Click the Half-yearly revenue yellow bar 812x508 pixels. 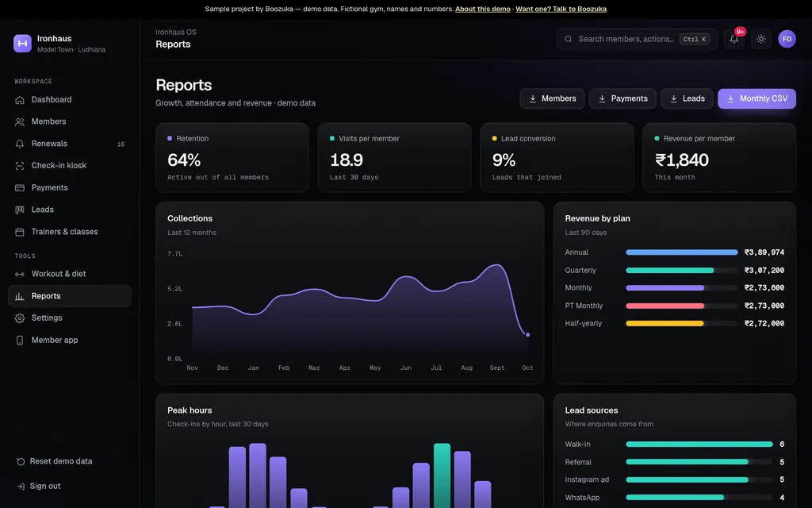[665, 324]
